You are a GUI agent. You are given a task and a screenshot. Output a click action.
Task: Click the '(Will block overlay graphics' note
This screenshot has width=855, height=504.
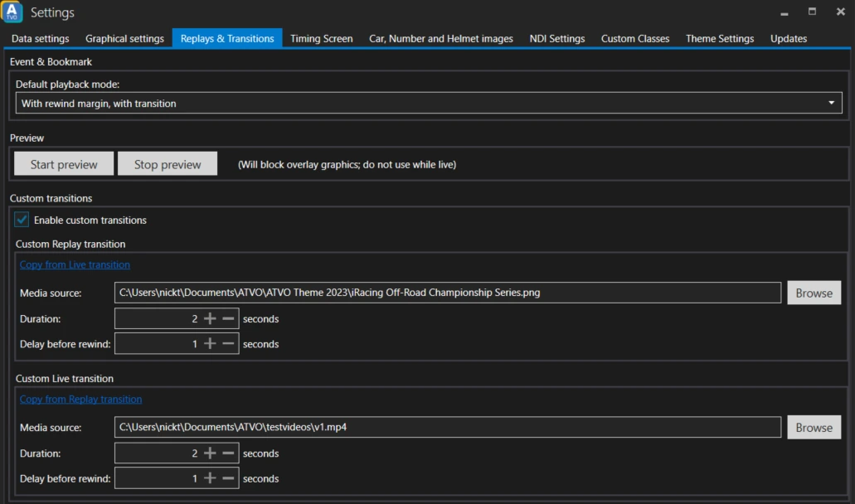[x=347, y=165]
